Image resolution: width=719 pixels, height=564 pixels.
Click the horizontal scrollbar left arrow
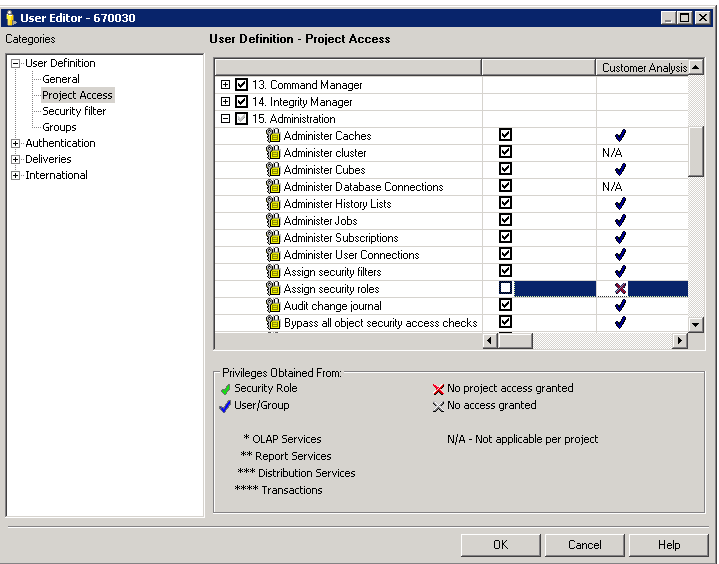[x=490, y=341]
